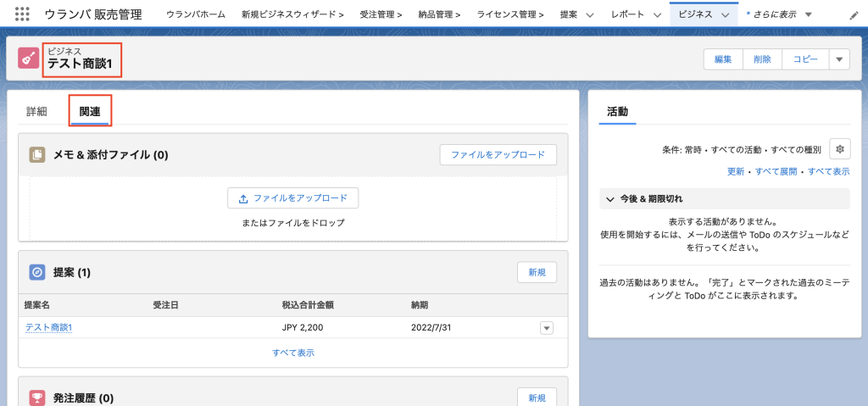This screenshot has height=406, width=868.
Task: Click the またはファイルをドロップ text
Action: (x=293, y=223)
